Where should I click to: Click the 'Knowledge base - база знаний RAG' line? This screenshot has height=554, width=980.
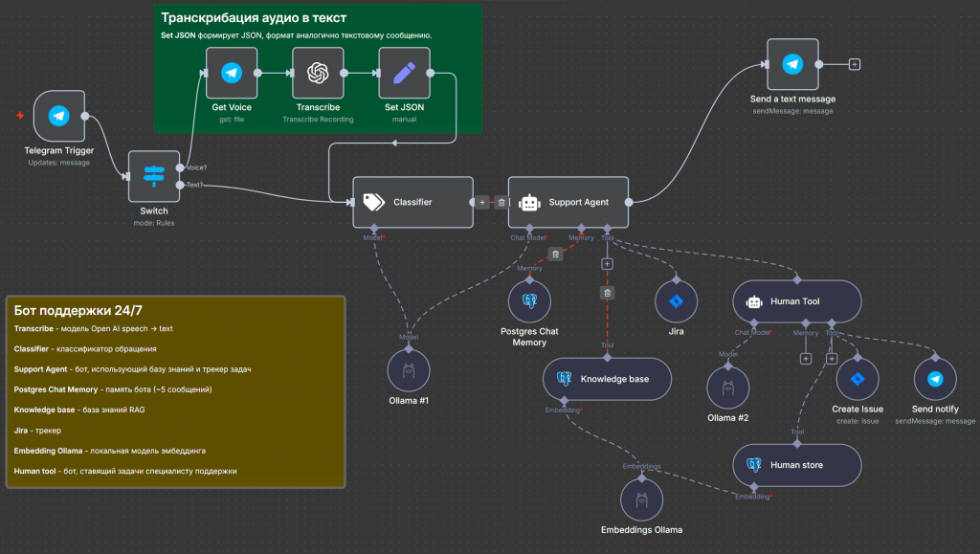[79, 410]
